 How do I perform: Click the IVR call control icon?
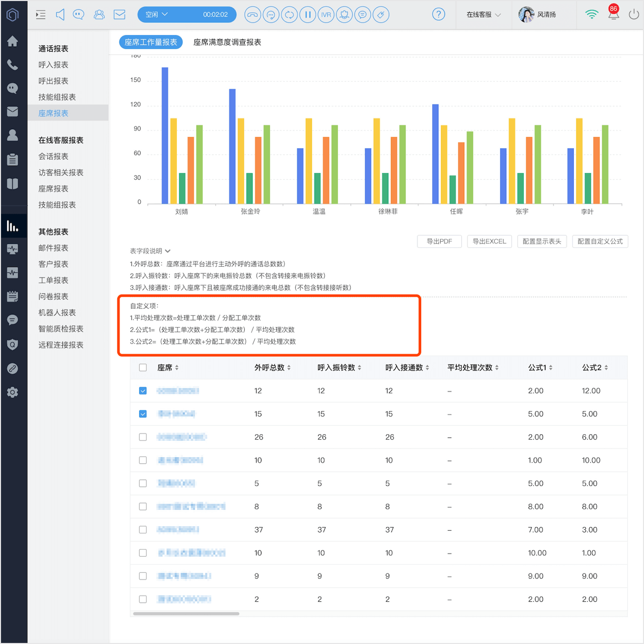pyautogui.click(x=326, y=15)
